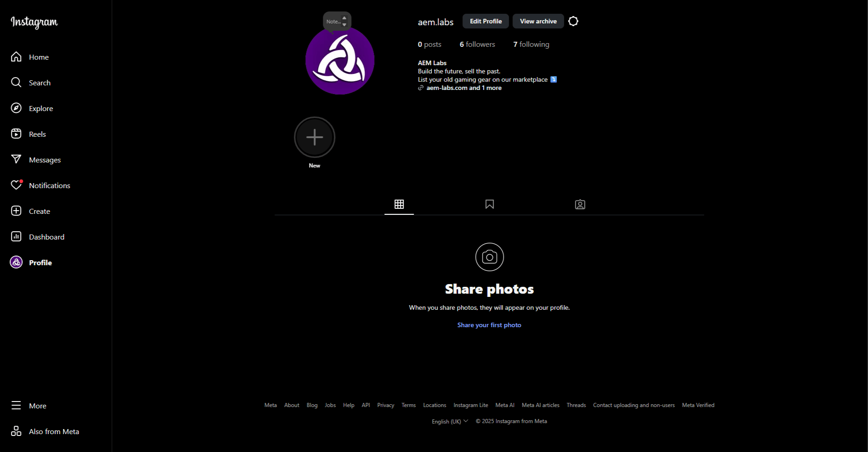The width and height of the screenshot is (868, 452).
Task: Open the Note bubble above profile picture
Action: [x=337, y=22]
